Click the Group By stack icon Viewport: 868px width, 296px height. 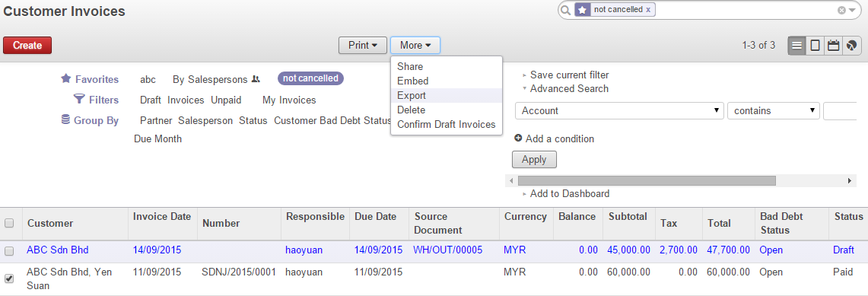pos(65,119)
